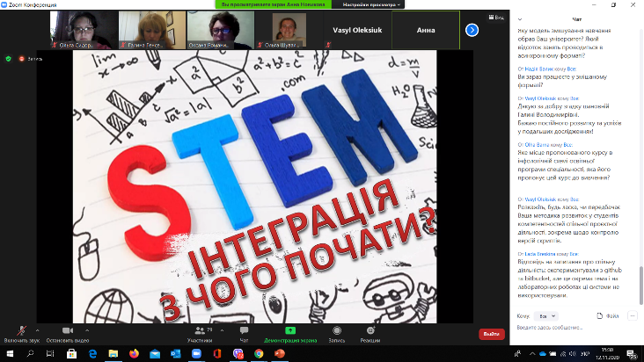Screen dimensions: 644x362
Task: Open the Реакции reactions icon
Action: point(370,330)
